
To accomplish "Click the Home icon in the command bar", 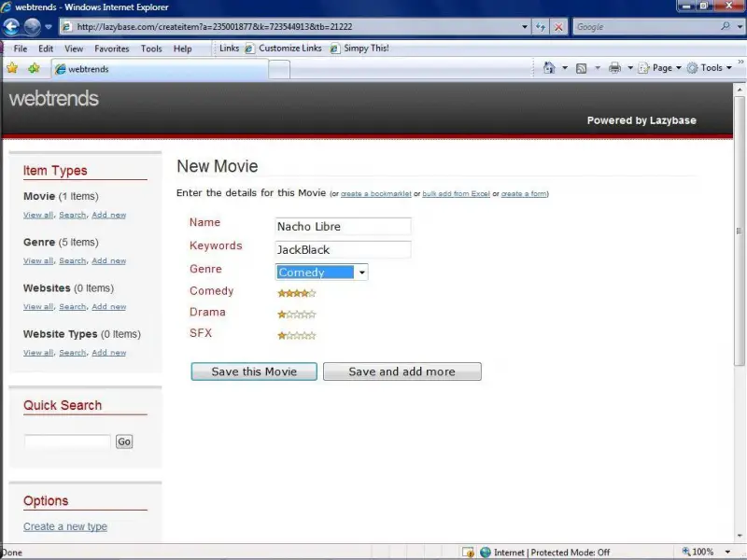I will (549, 68).
